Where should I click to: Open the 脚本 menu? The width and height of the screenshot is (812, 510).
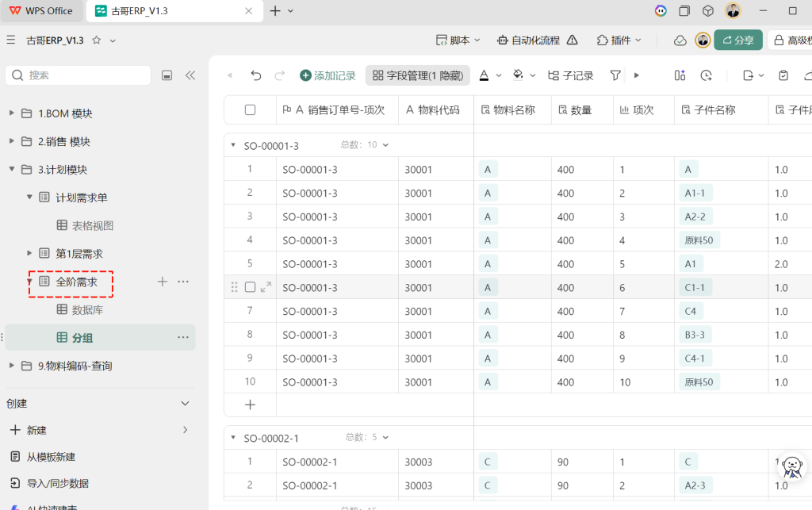pyautogui.click(x=458, y=40)
